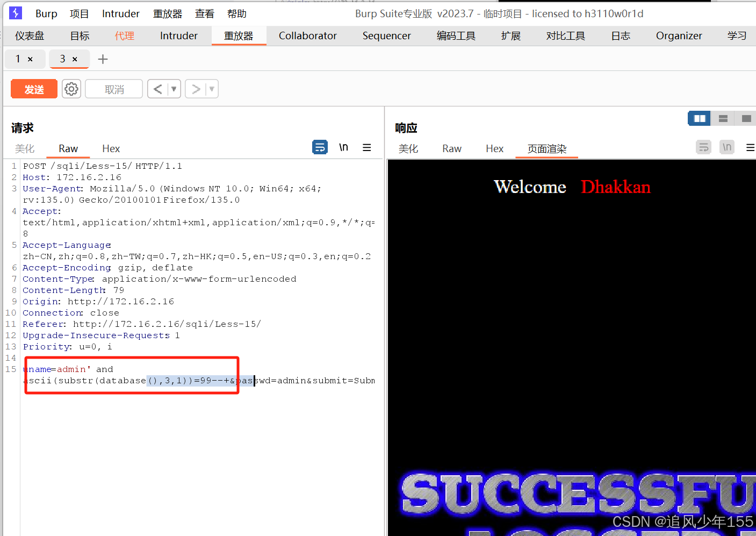Select Repeater tab 1

18,59
